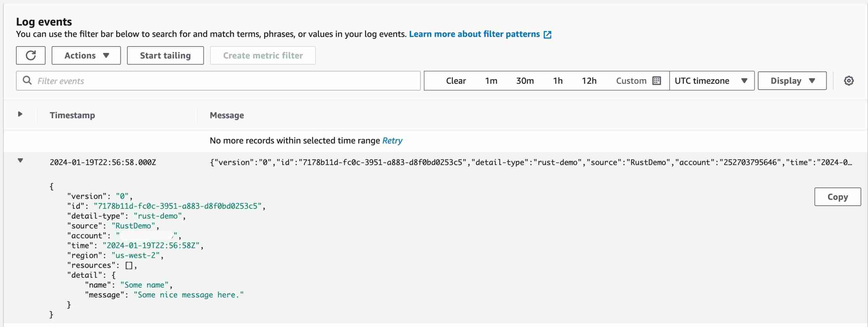Open the Actions menu
The height and width of the screenshot is (327, 868).
[86, 55]
